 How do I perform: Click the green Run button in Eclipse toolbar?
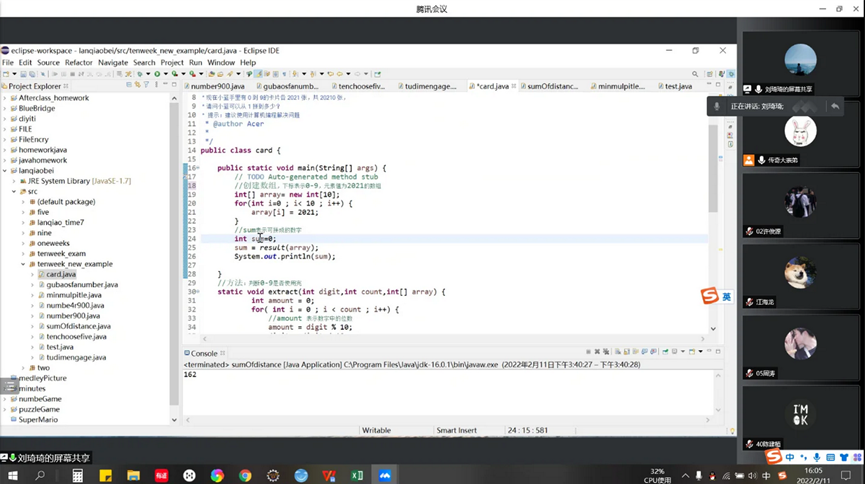coord(157,74)
